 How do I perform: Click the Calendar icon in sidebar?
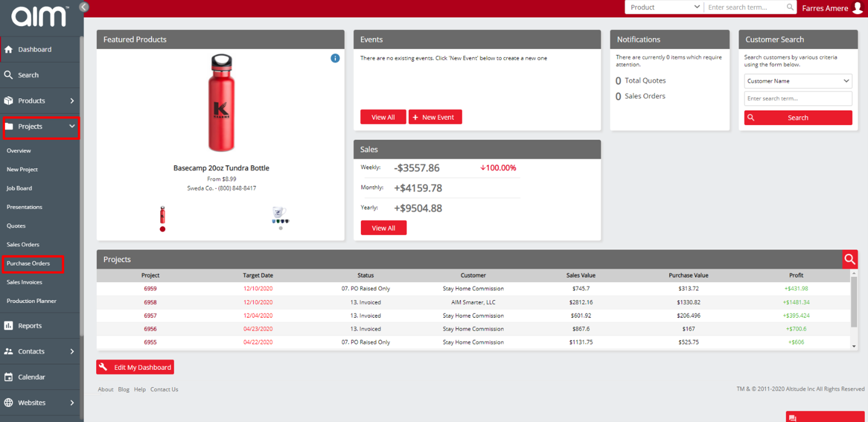click(x=9, y=377)
